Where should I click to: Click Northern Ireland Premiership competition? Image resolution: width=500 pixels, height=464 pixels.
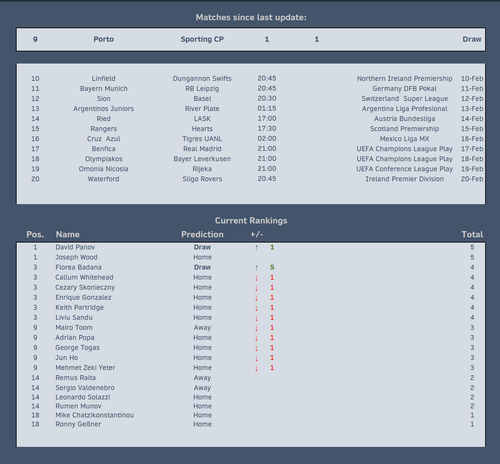click(x=404, y=79)
